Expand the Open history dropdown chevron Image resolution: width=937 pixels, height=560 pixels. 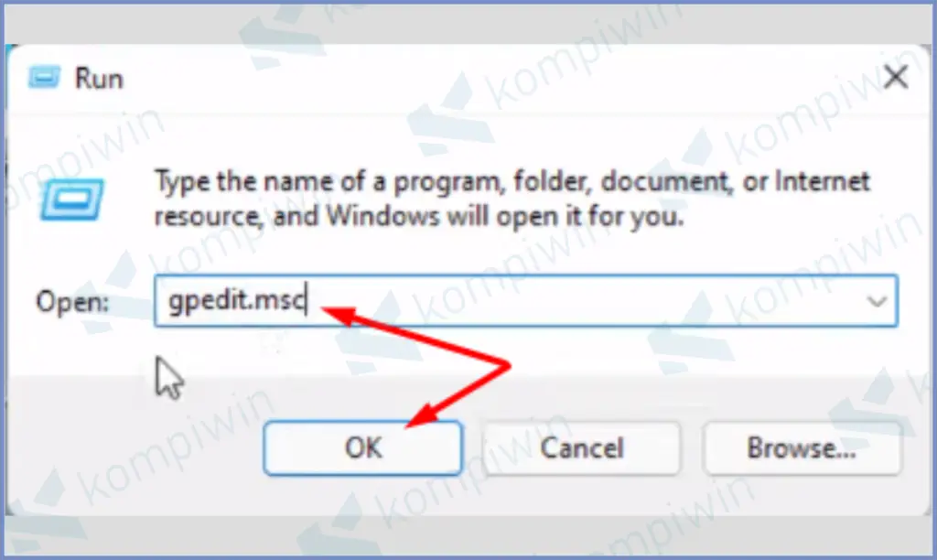click(x=877, y=301)
